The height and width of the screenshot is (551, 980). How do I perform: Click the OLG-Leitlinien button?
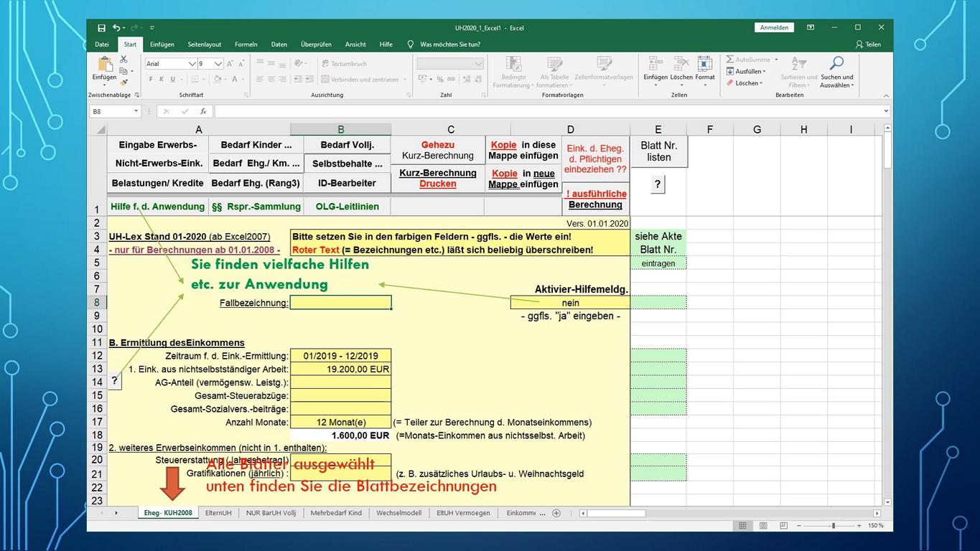(x=346, y=207)
